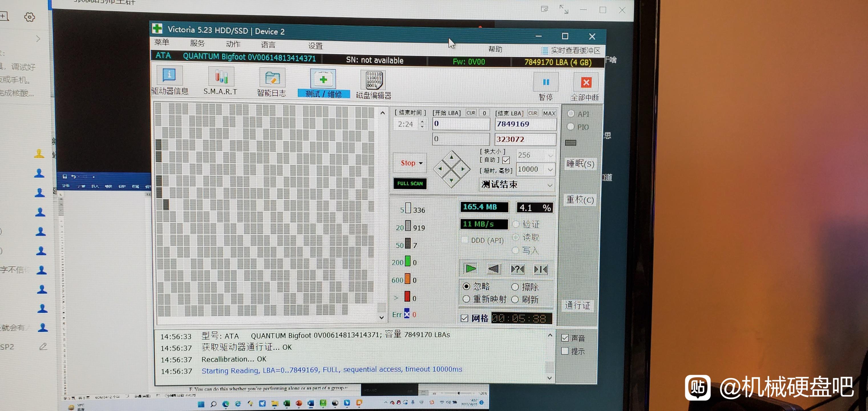
Task: Open the 服务 service menu
Action: tap(197, 43)
